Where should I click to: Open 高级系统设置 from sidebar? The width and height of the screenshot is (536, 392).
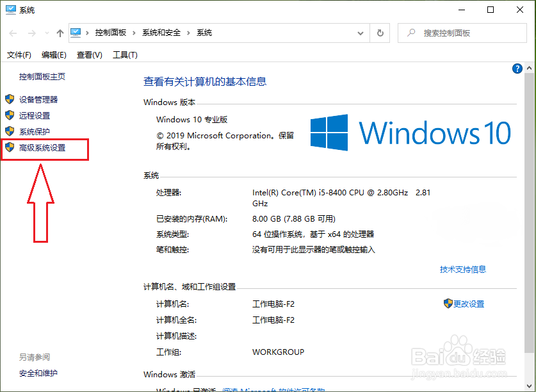click(x=42, y=148)
